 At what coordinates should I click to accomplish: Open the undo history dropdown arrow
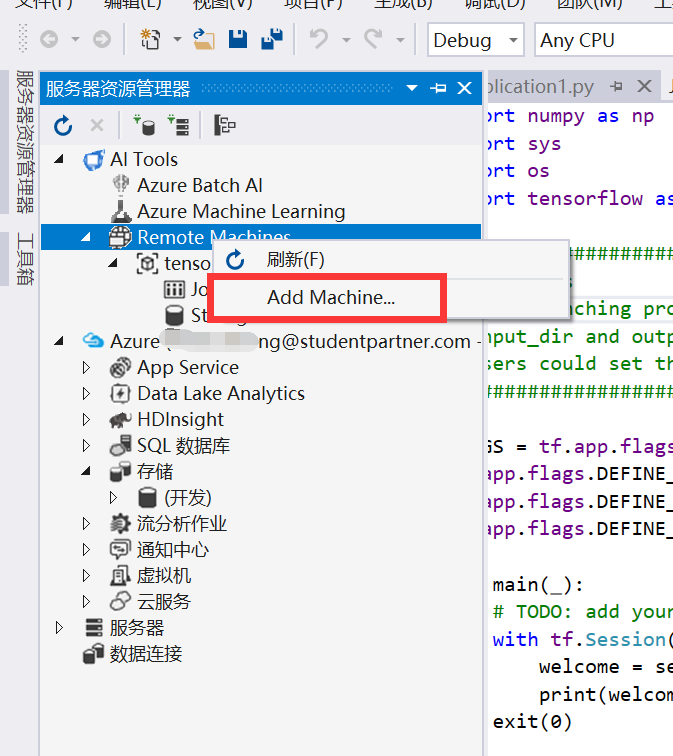pyautogui.click(x=346, y=40)
